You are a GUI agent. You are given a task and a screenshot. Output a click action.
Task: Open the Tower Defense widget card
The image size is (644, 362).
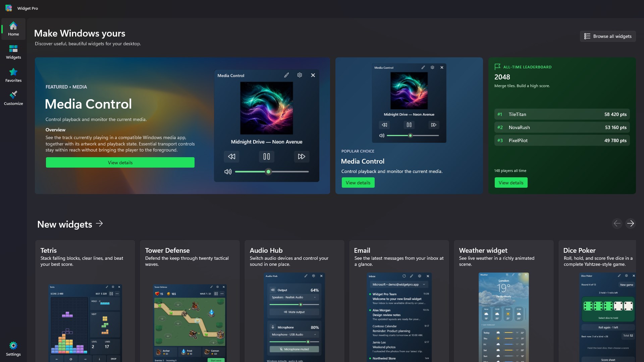(190, 301)
